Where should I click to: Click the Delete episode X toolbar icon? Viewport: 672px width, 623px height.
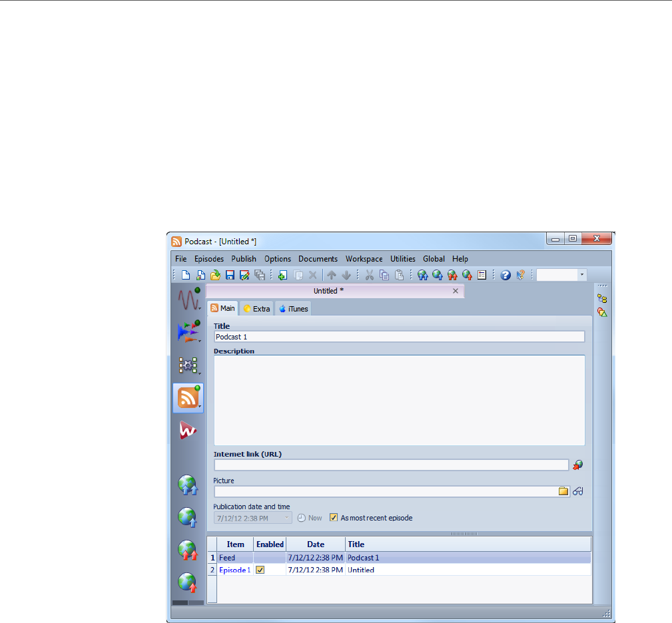(313, 275)
